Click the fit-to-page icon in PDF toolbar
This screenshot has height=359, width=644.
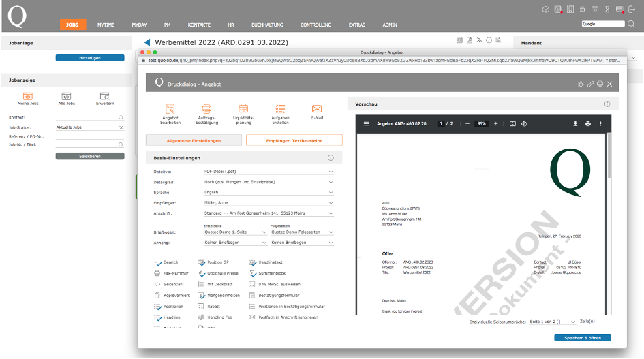[512, 123]
